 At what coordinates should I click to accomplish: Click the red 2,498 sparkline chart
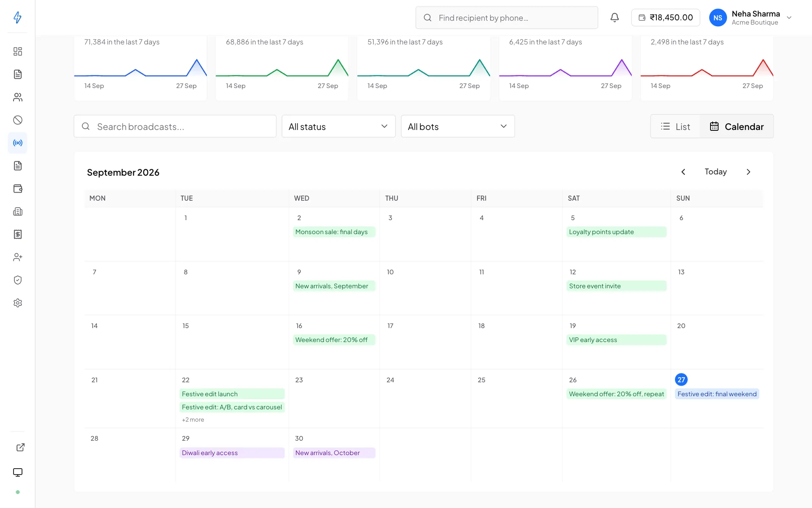[707, 68]
